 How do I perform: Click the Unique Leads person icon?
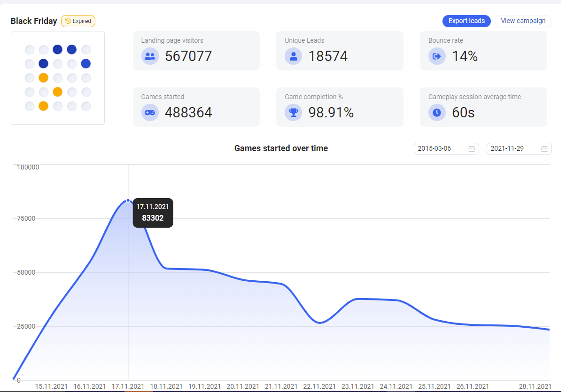pos(293,56)
